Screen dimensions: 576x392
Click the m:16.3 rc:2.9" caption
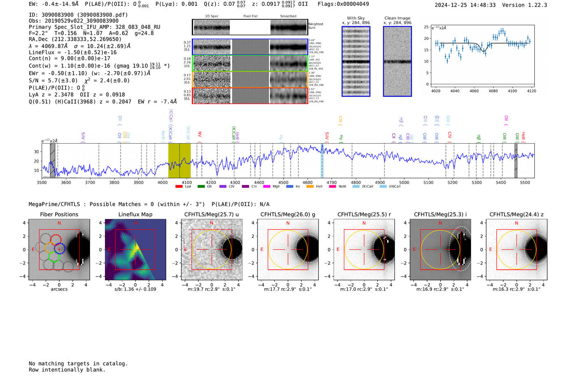pos(517,289)
